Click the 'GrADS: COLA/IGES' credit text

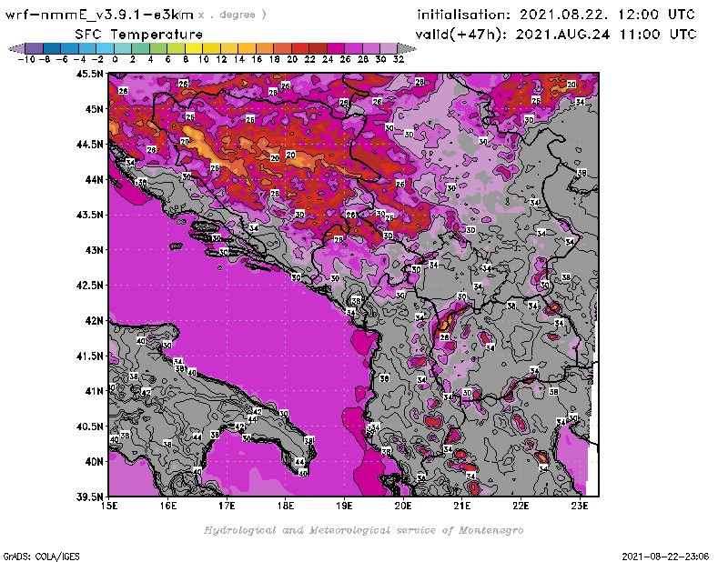tap(41, 557)
